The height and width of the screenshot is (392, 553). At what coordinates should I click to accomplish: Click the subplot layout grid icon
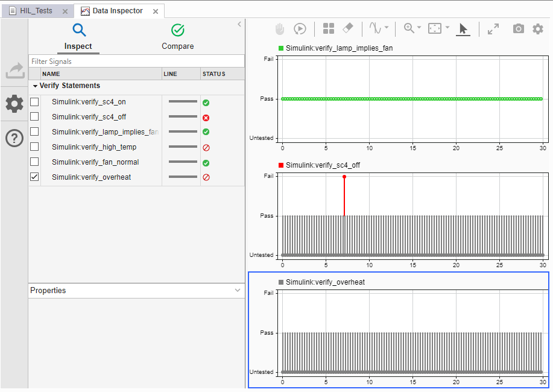click(x=329, y=28)
